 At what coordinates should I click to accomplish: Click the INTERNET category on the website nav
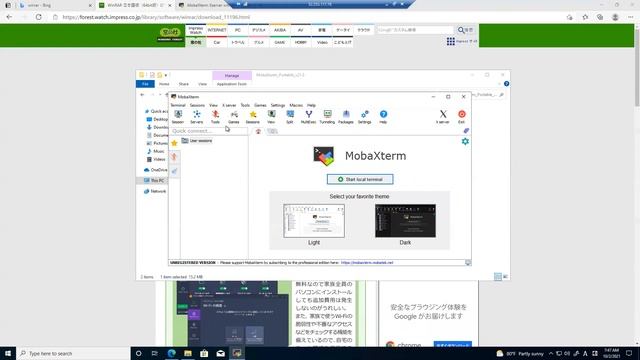point(217,30)
